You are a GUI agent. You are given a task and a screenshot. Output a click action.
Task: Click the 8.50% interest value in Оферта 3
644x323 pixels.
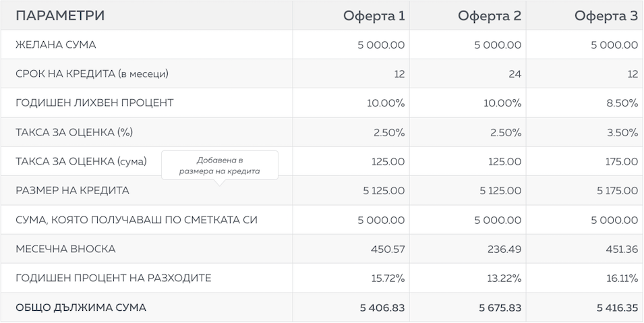pos(622,103)
